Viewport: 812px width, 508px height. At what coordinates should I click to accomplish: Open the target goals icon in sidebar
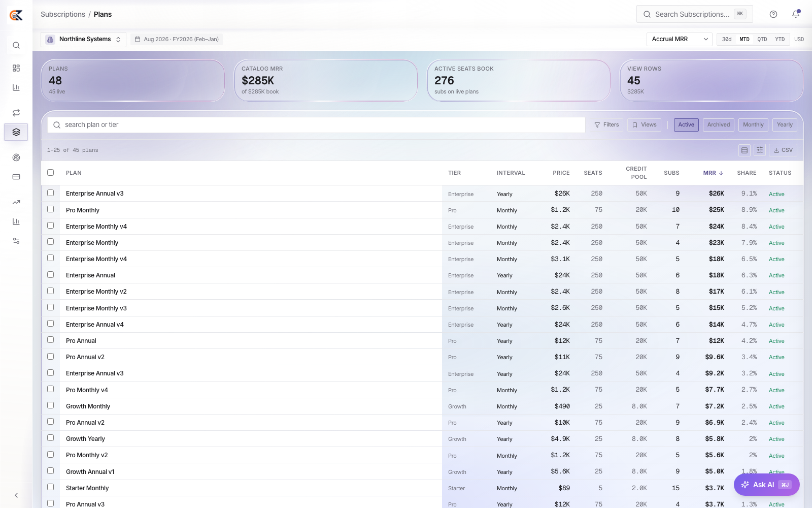pyautogui.click(x=16, y=157)
